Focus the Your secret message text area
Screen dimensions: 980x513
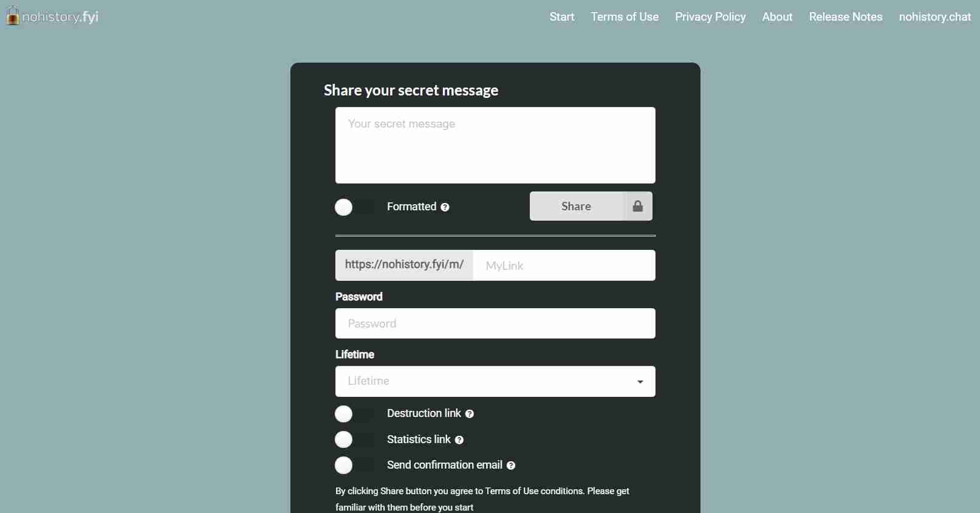click(495, 145)
